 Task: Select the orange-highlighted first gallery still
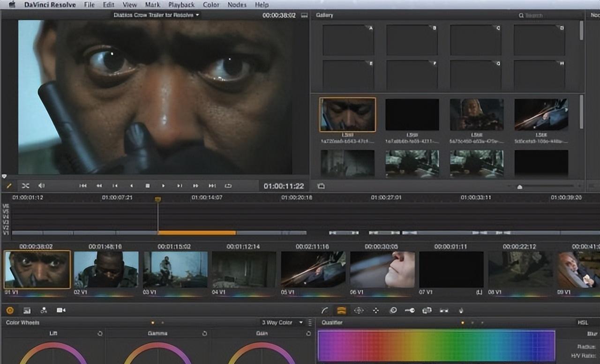pos(347,114)
